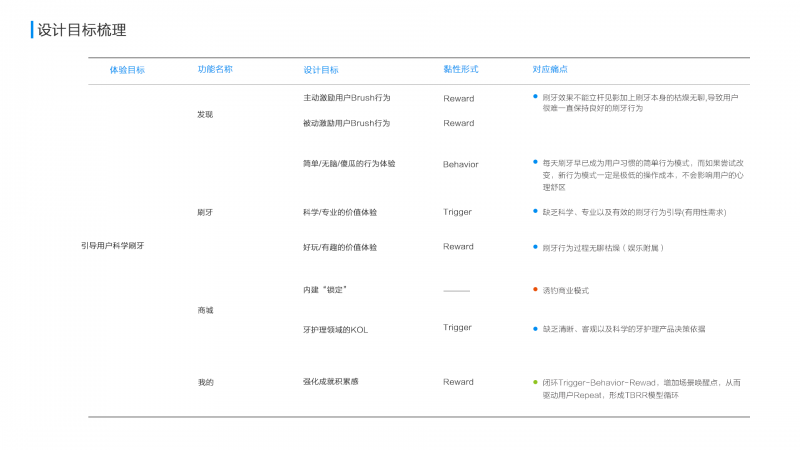Select Reward in the 强化成就积累感 row
Viewport: 800px width, 450px height.
point(458,382)
